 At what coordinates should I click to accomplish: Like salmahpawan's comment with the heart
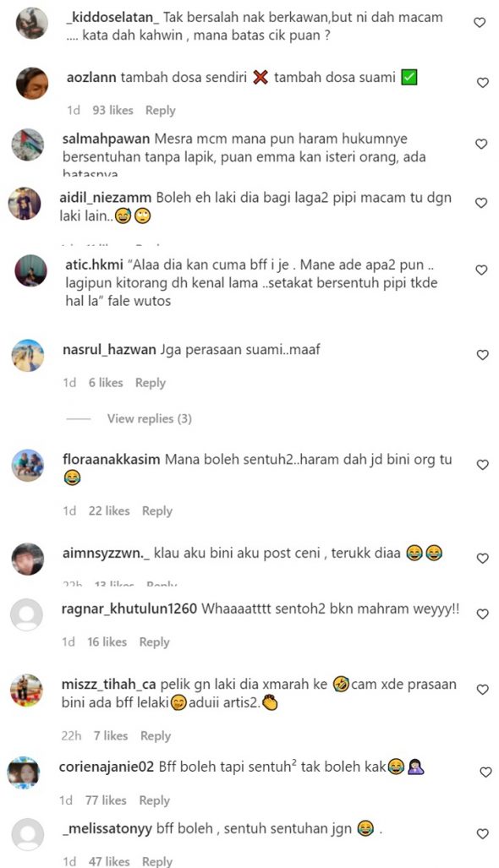click(481, 144)
